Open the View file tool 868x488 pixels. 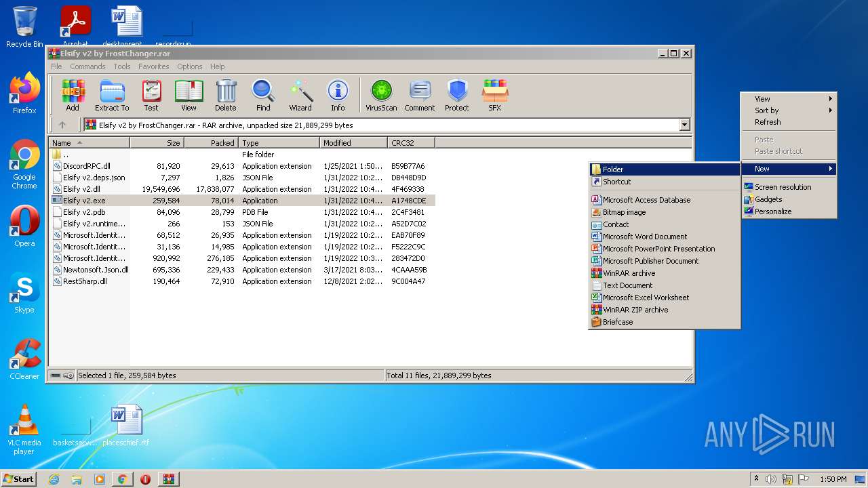click(189, 96)
